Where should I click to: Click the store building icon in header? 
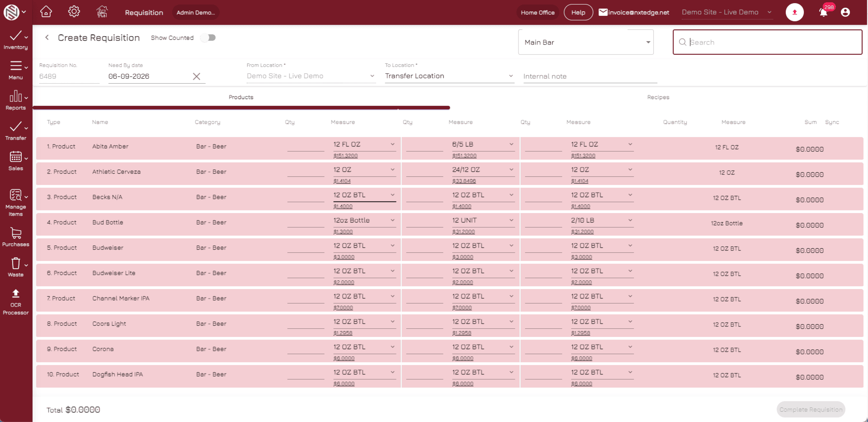coord(102,12)
